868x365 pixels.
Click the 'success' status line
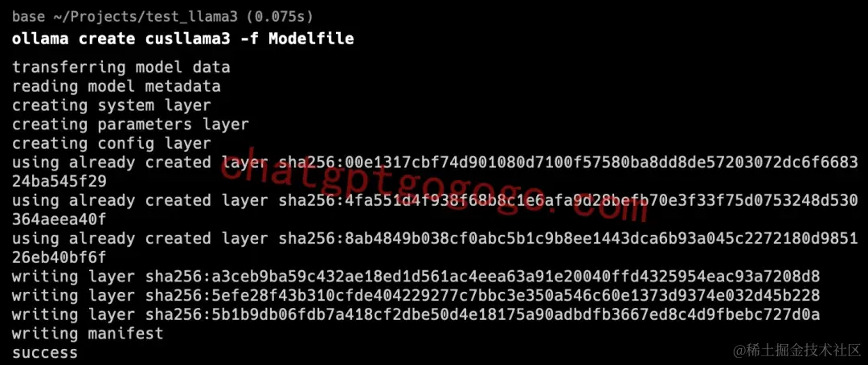pos(45,353)
